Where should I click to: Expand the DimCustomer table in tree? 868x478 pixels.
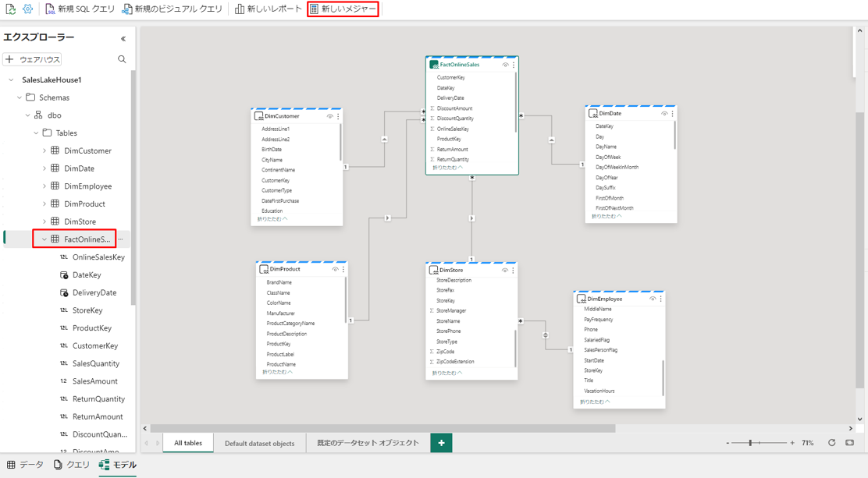tap(44, 150)
